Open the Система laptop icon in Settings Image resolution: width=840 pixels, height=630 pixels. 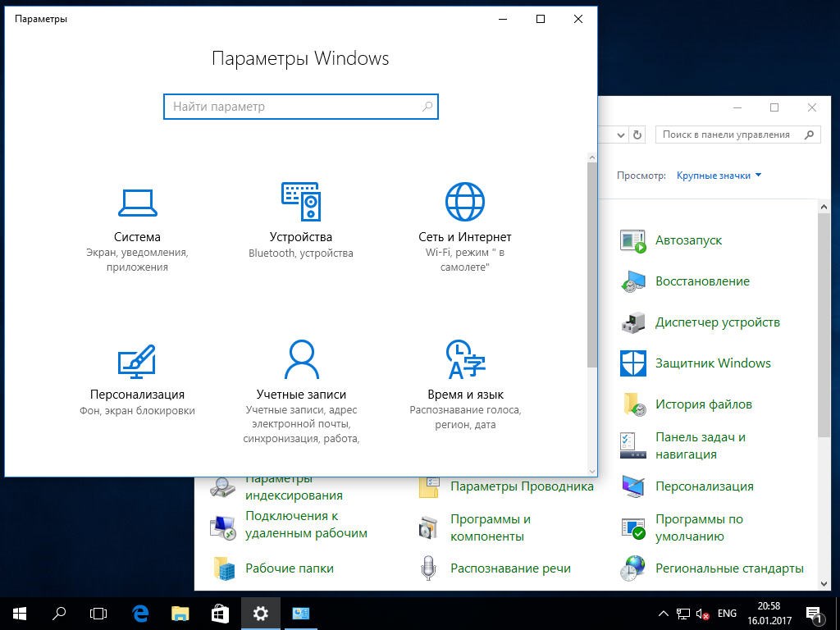click(x=137, y=203)
